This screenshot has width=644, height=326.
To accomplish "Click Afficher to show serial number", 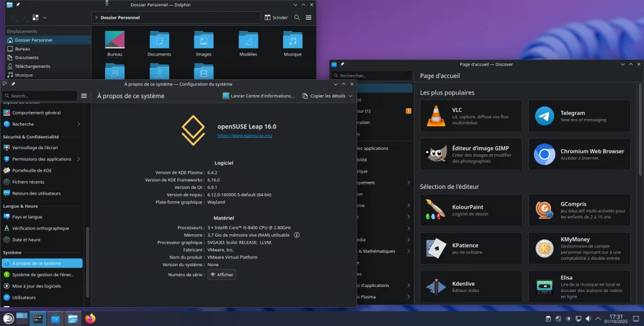I will (x=221, y=275).
